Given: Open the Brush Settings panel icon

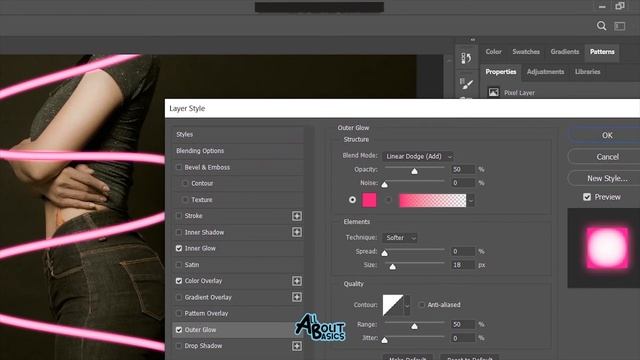Looking at the screenshot, I should [x=466, y=84].
